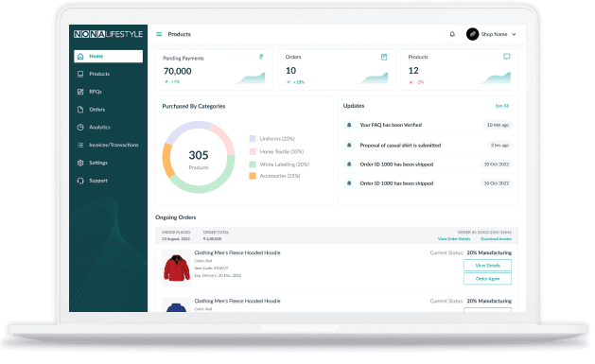Click the Orders card icon
Viewport: 595px width, 364px height.
point(384,57)
